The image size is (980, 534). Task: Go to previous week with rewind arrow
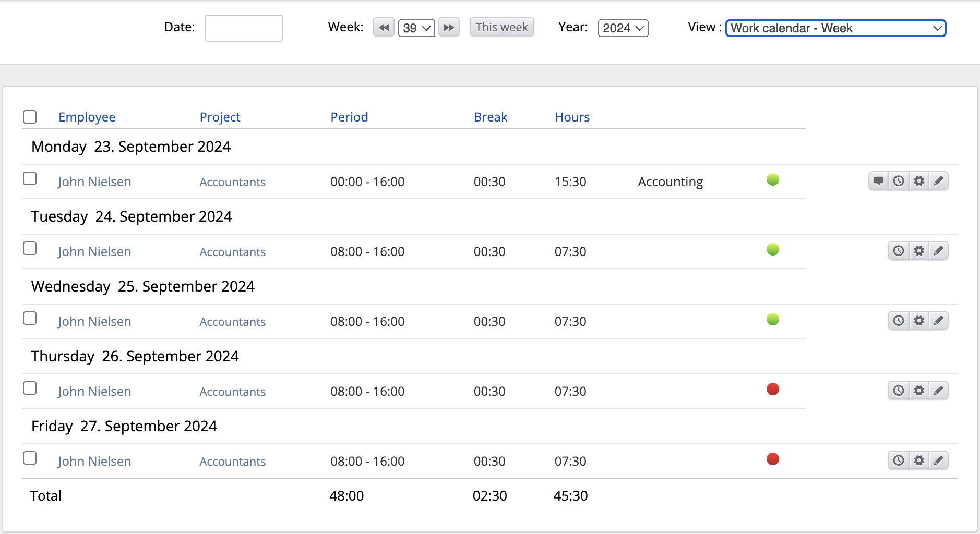(x=384, y=28)
